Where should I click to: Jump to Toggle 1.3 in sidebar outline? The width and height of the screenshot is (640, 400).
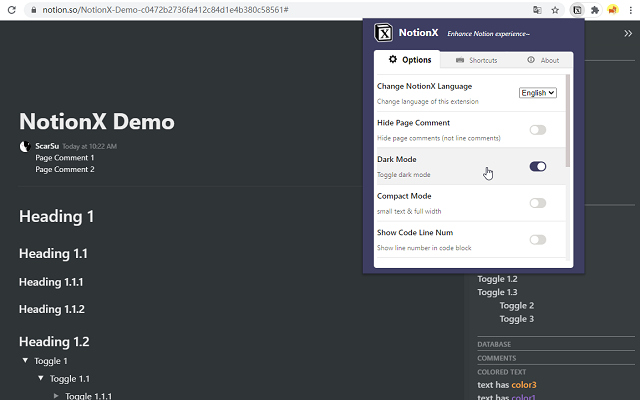pyautogui.click(x=497, y=292)
